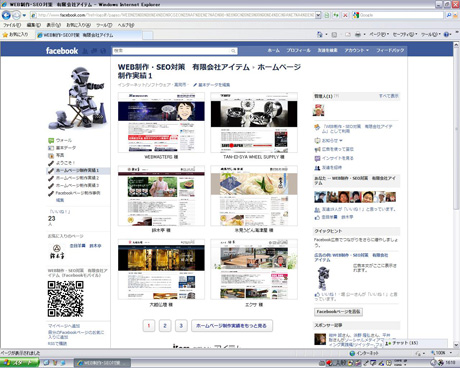Click the Google search magnifier icon
This screenshot has width=460, height=368.
coord(449,15)
